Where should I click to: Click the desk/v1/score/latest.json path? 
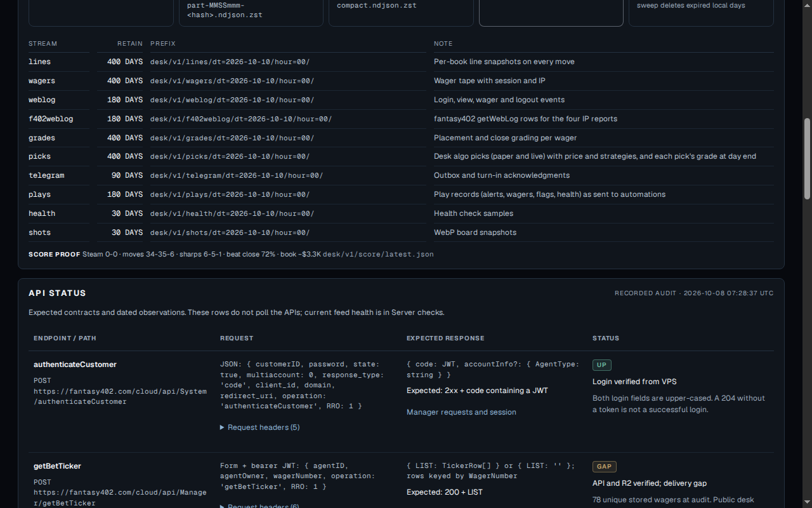(x=378, y=254)
